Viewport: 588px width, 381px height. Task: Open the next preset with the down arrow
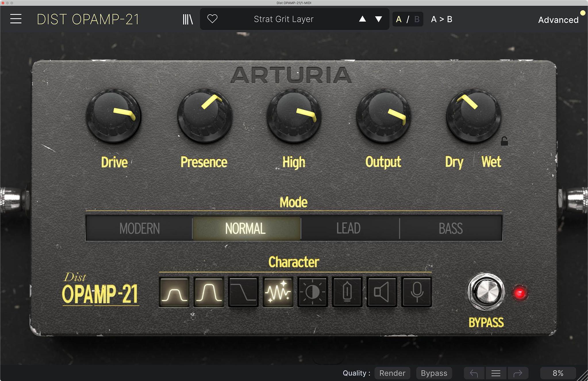pos(378,19)
